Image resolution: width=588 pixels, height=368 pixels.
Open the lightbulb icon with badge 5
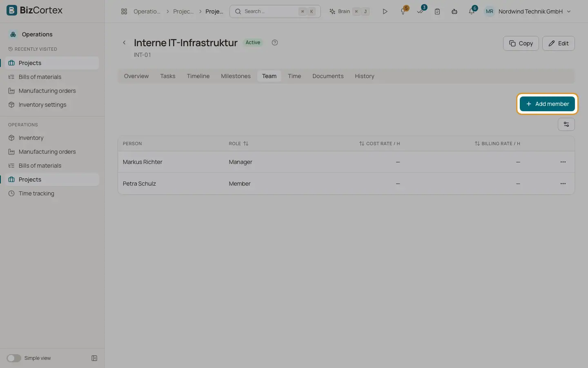click(403, 11)
